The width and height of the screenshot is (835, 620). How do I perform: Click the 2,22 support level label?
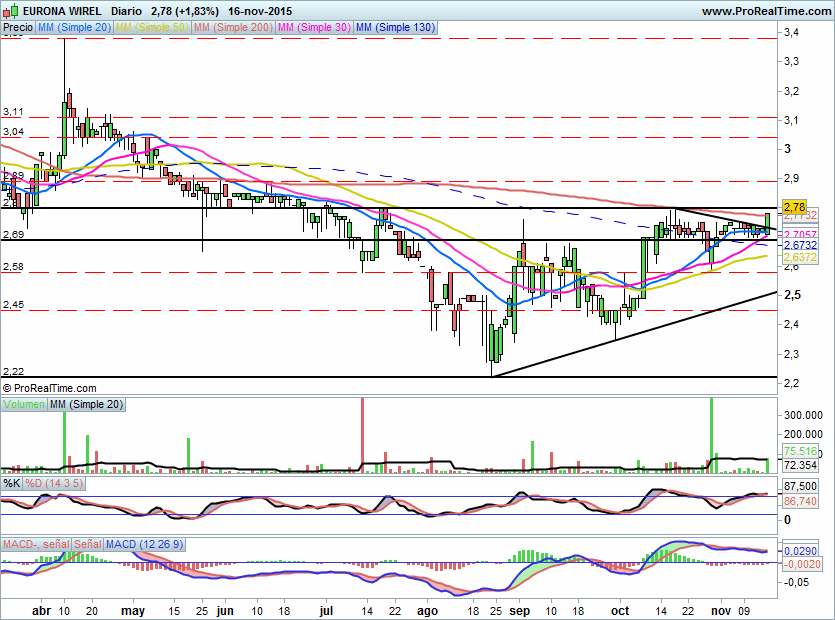[x=13, y=371]
